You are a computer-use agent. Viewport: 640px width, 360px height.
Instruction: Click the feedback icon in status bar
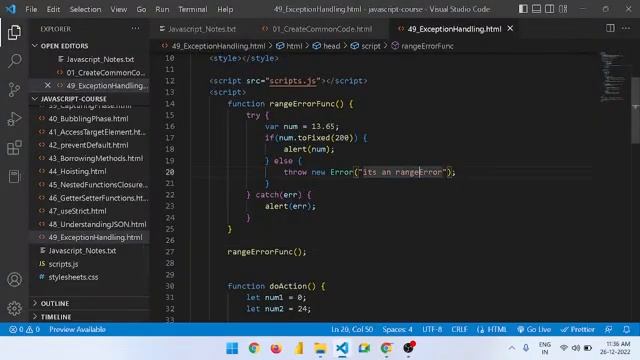point(609,329)
